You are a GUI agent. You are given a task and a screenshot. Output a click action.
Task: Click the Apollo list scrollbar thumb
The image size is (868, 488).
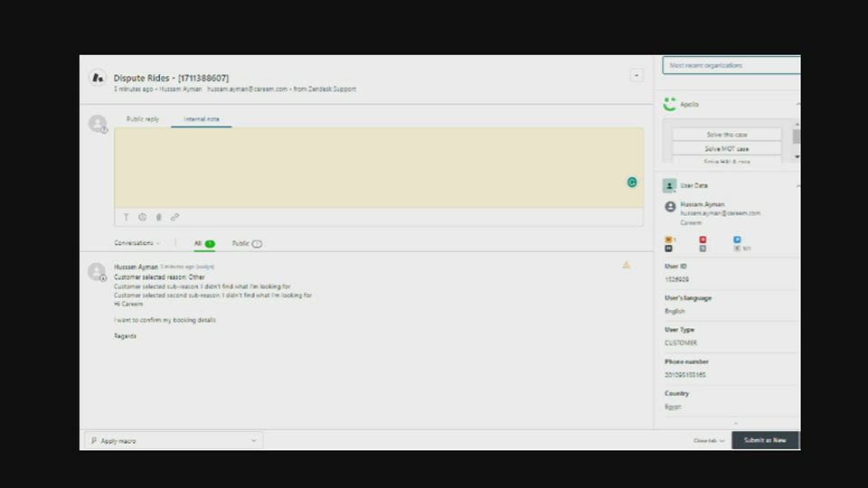[x=796, y=136]
